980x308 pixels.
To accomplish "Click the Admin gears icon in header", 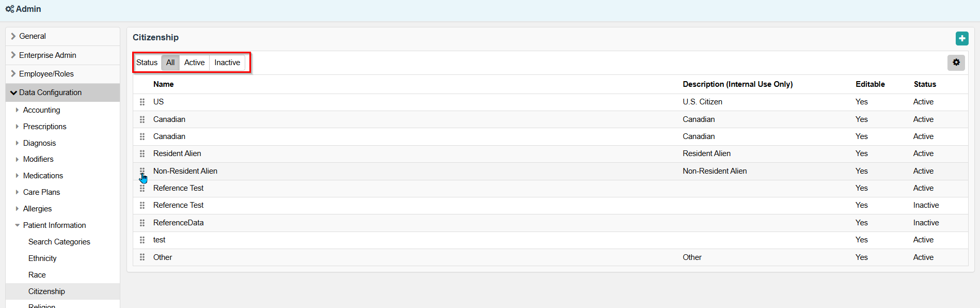I will [x=9, y=9].
